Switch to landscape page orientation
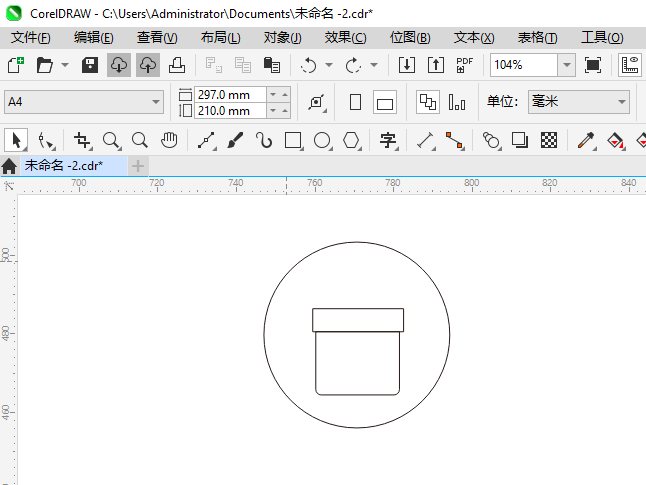Image resolution: width=646 pixels, height=485 pixels. [385, 102]
